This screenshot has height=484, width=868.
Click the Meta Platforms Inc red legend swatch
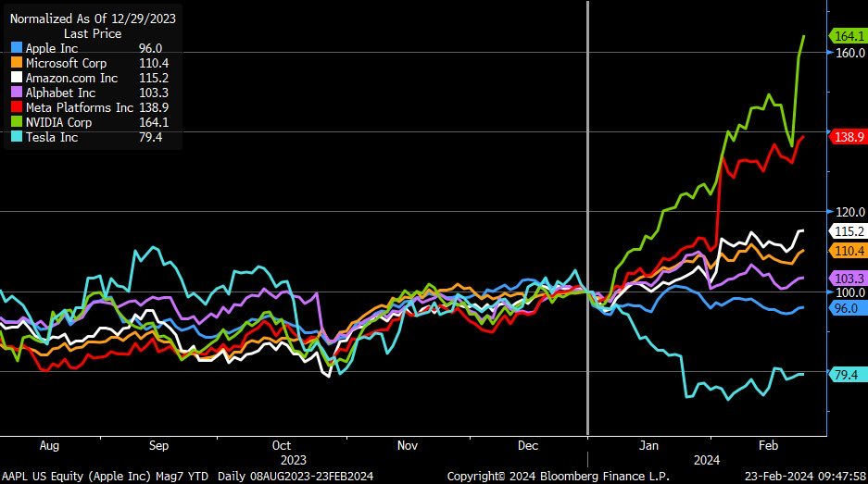[x=17, y=107]
